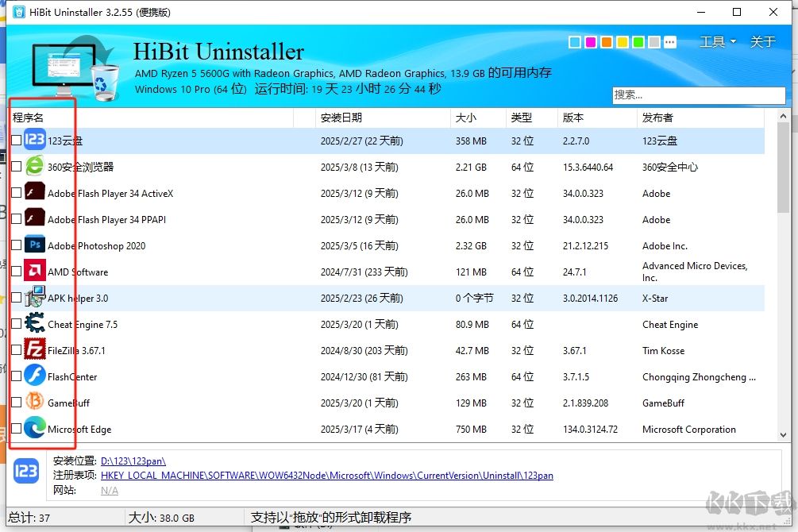Image resolution: width=798 pixels, height=532 pixels.
Task: Select the FileZilla red Fz icon
Action: click(33, 349)
